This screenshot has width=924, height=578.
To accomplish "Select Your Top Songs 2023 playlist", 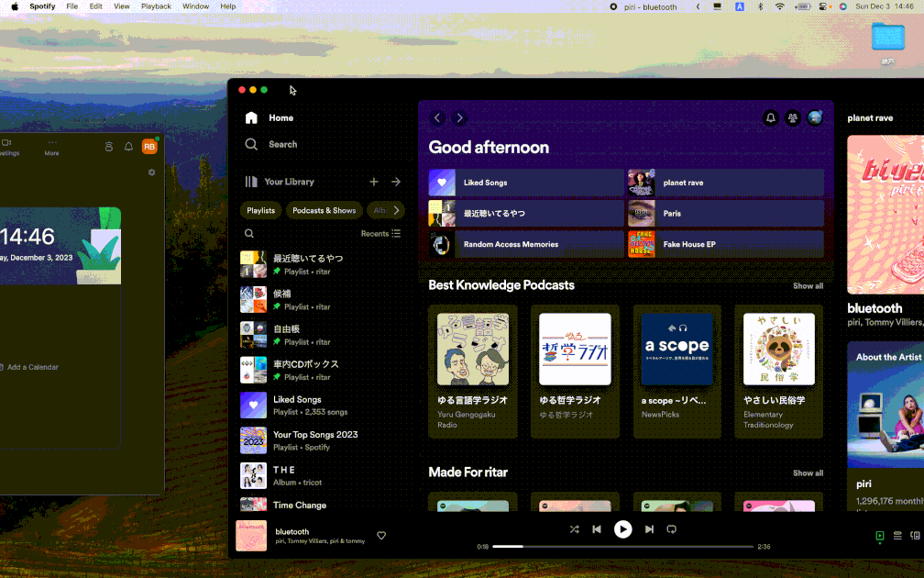I will (x=321, y=440).
